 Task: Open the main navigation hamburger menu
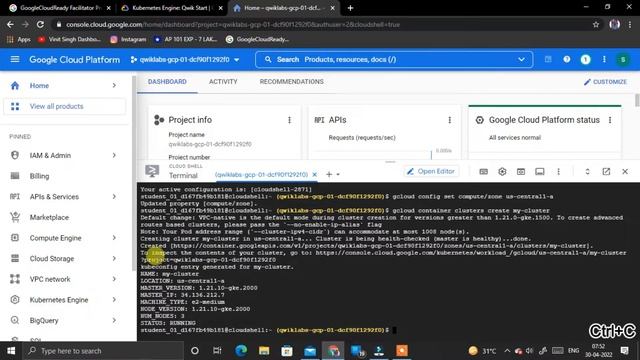(15, 60)
